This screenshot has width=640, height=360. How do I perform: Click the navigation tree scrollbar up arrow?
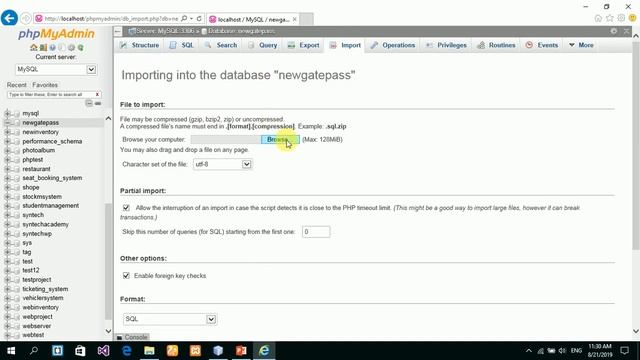pyautogui.click(x=108, y=118)
